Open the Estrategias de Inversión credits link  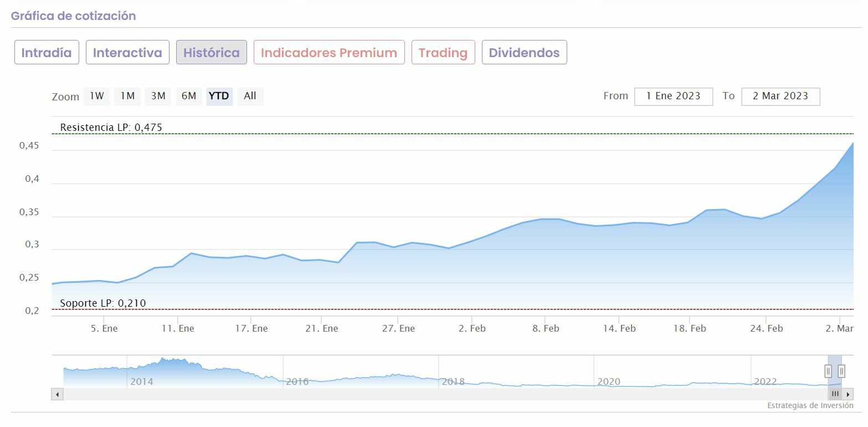click(x=810, y=405)
